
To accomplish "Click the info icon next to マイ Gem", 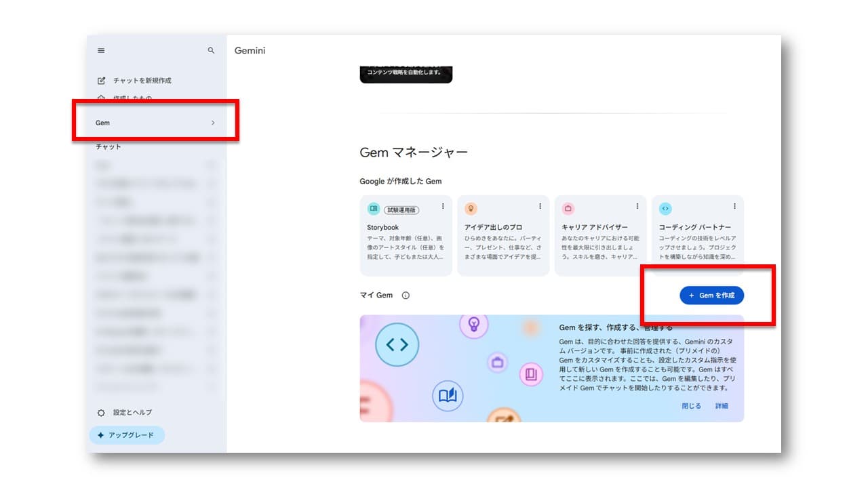I will (x=405, y=295).
